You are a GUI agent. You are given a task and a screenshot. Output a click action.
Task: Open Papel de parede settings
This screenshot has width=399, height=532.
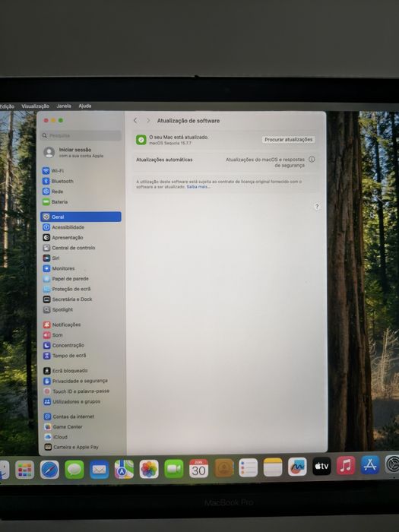(x=81, y=279)
